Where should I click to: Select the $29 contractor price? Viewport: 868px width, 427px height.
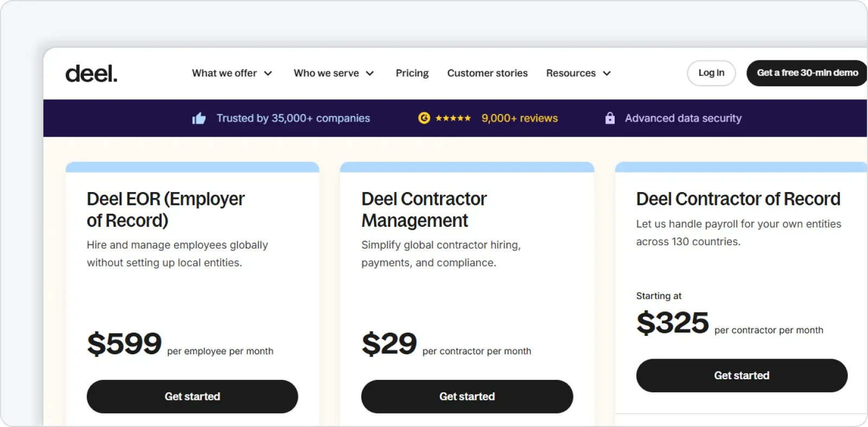point(389,343)
